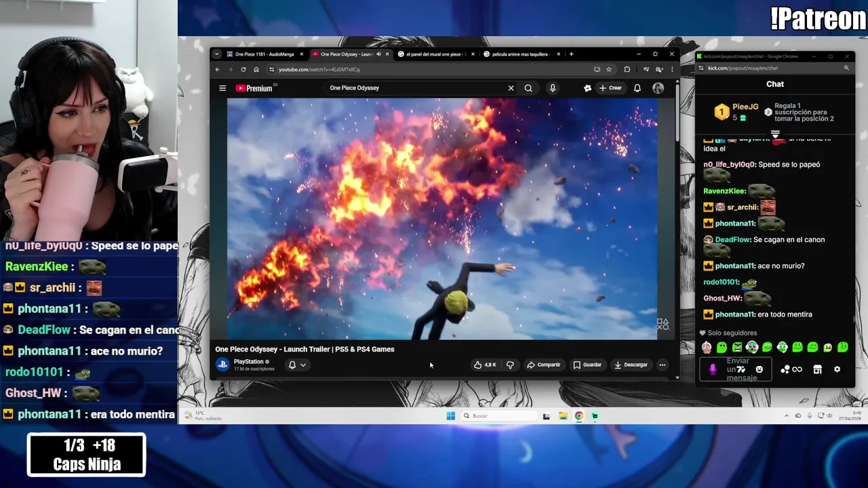Viewport: 868px width, 488px height.
Task: Click the purple microphone in chat input
Action: (x=713, y=369)
